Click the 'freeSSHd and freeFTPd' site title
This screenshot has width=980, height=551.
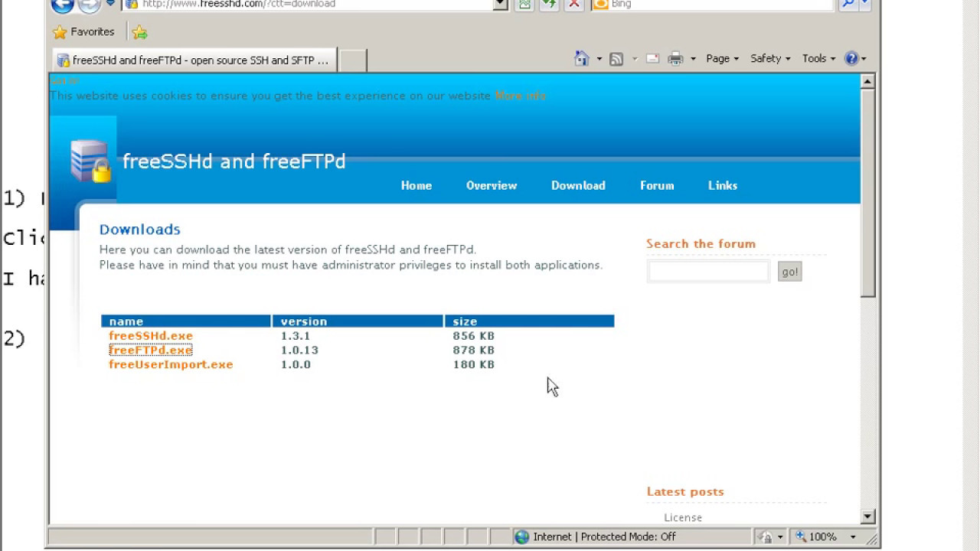pos(234,161)
